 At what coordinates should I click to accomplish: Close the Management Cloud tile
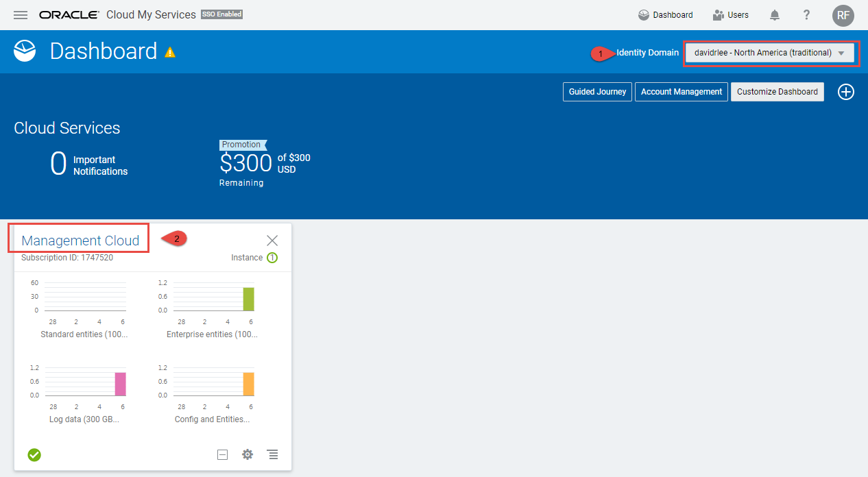click(272, 240)
